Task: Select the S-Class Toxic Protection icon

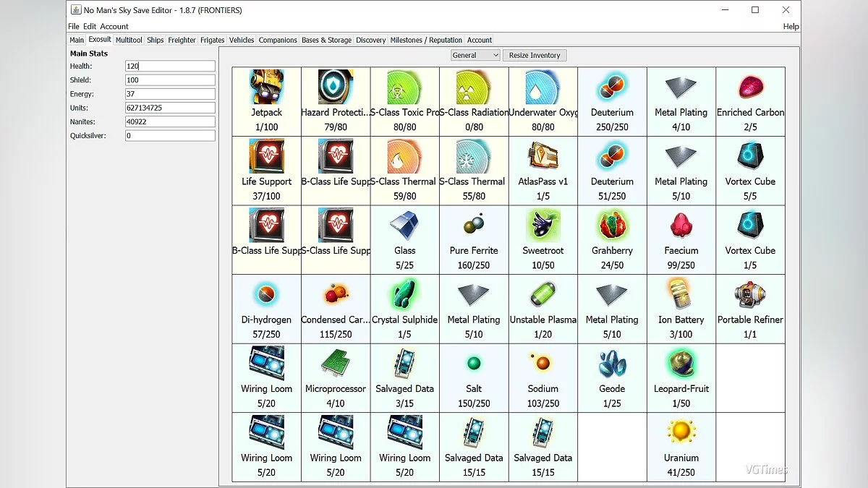Action: tap(404, 87)
